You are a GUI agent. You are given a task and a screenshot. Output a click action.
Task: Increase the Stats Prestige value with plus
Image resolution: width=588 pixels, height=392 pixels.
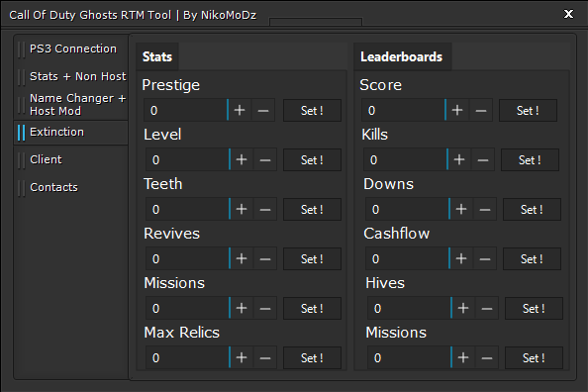[x=240, y=110]
